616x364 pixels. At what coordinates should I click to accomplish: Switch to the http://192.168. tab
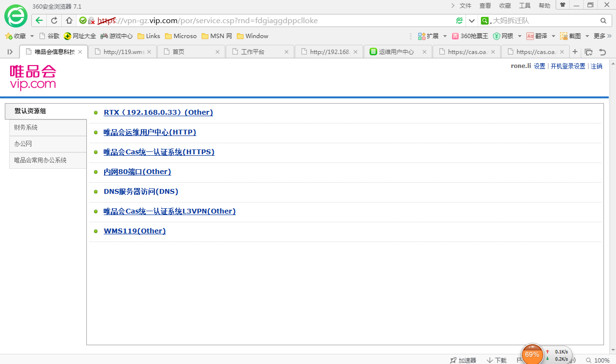[329, 52]
